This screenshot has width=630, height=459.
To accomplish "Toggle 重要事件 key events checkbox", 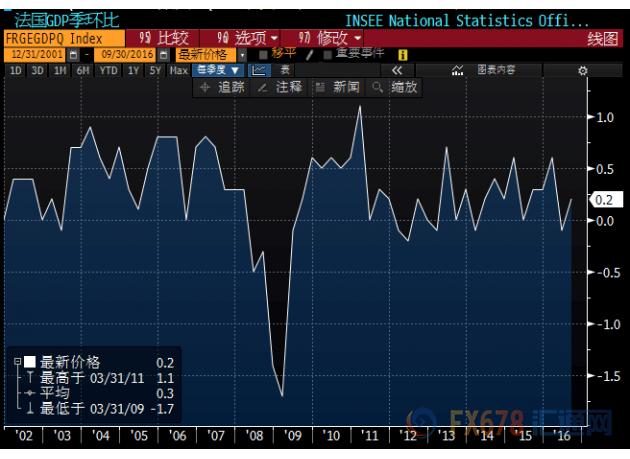I will (x=327, y=55).
